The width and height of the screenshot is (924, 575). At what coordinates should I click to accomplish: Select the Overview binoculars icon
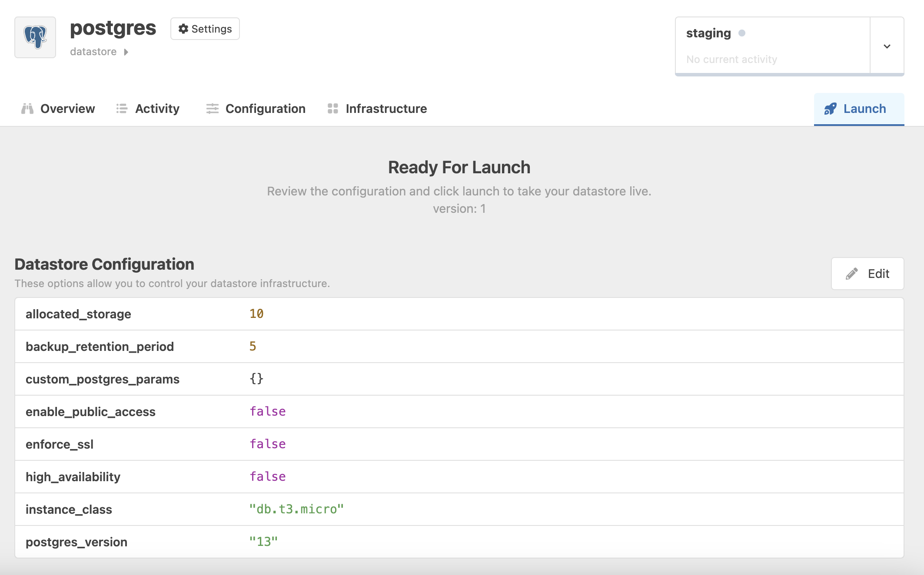click(27, 109)
